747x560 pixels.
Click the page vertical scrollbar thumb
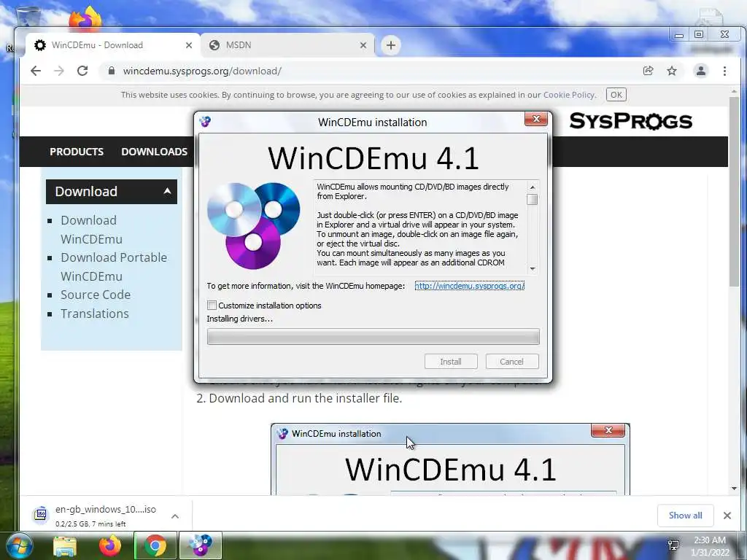coord(734,191)
